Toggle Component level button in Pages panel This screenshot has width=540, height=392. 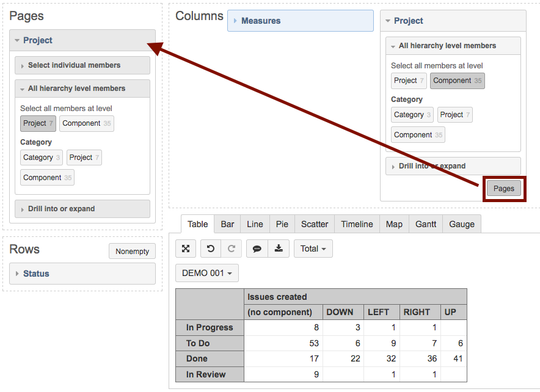pyautogui.click(x=86, y=123)
